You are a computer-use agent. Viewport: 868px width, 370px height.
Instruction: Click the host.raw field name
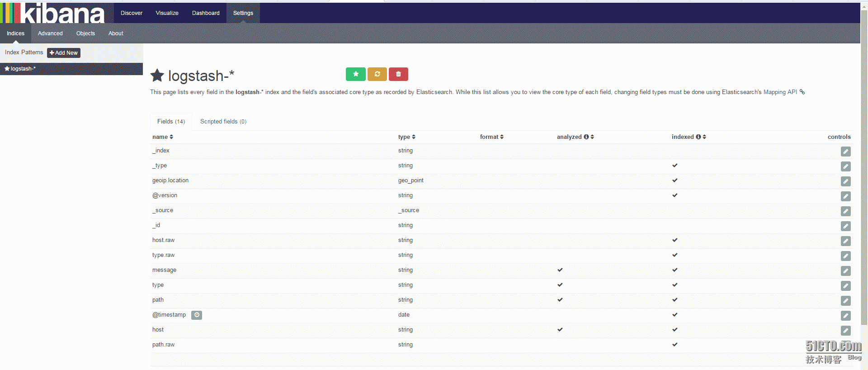163,240
